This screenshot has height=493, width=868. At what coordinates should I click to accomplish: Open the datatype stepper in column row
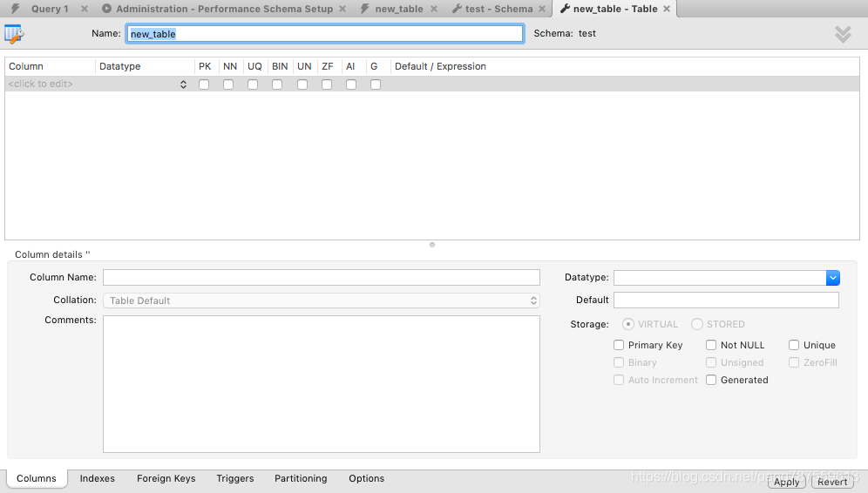coord(183,84)
